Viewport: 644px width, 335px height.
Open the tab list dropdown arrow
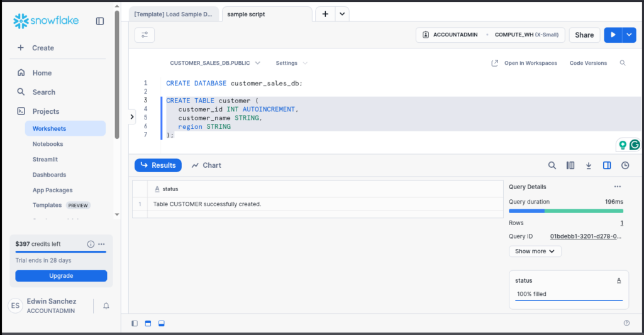click(x=342, y=14)
